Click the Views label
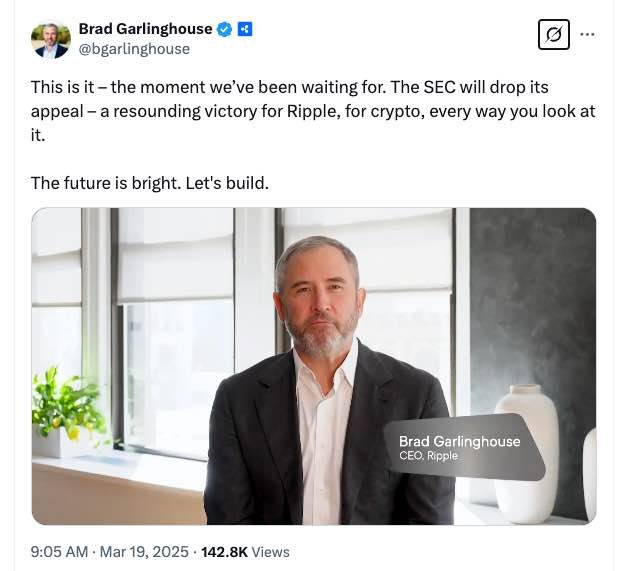This screenshot has height=571, width=633. coord(271,551)
